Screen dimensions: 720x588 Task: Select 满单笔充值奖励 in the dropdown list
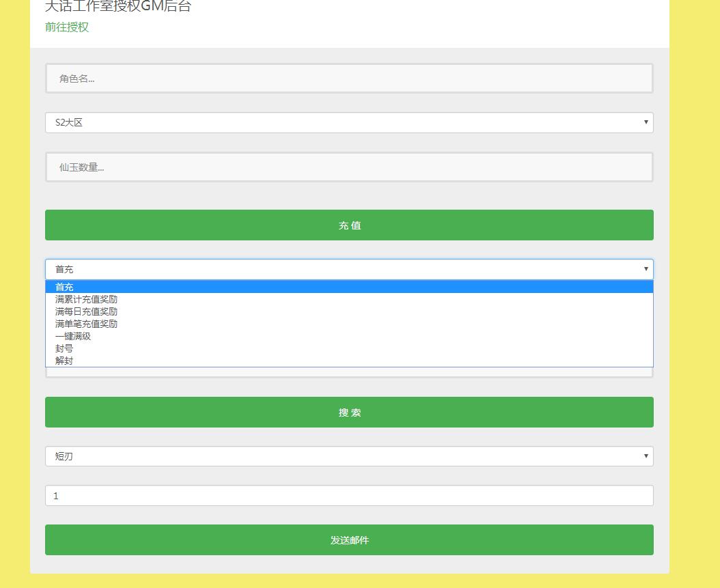click(x=87, y=324)
